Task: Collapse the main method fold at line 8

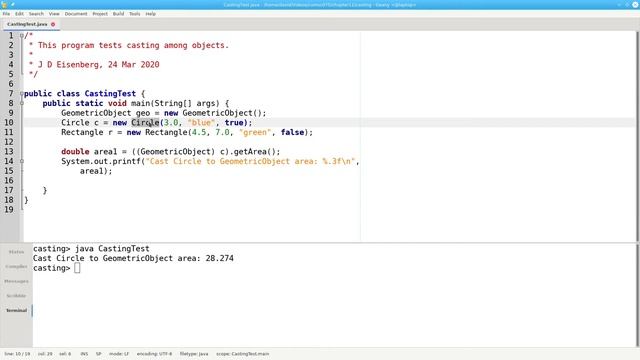Action: click(x=22, y=103)
